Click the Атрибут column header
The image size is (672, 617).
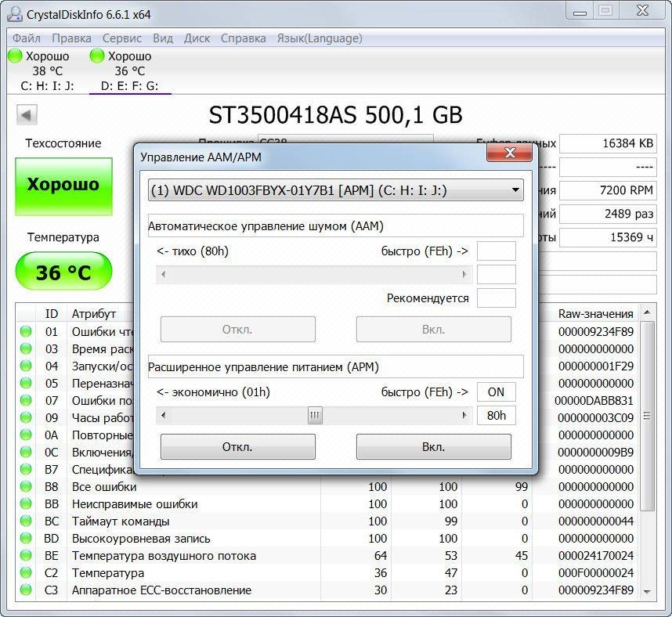coord(93,314)
